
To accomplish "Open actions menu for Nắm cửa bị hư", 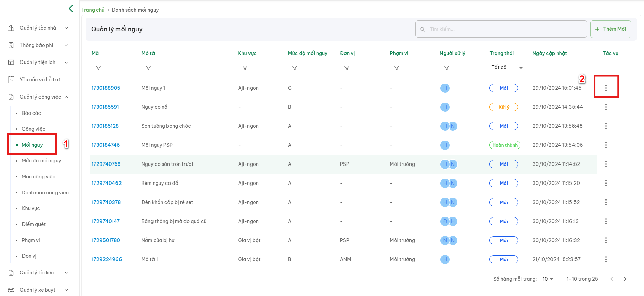I will [x=606, y=240].
